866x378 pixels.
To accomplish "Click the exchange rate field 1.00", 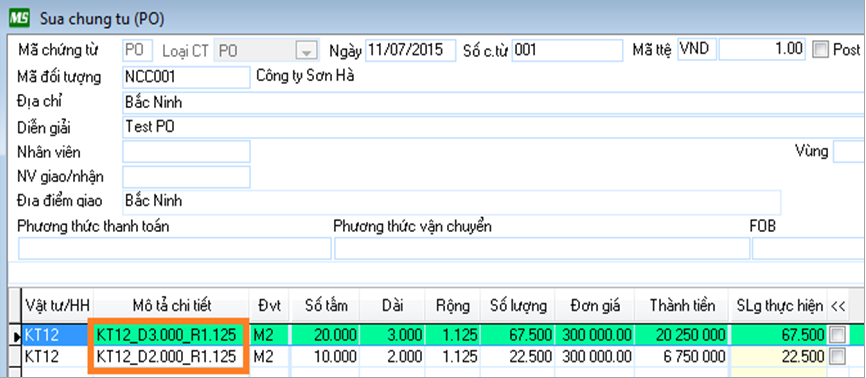I will click(762, 50).
